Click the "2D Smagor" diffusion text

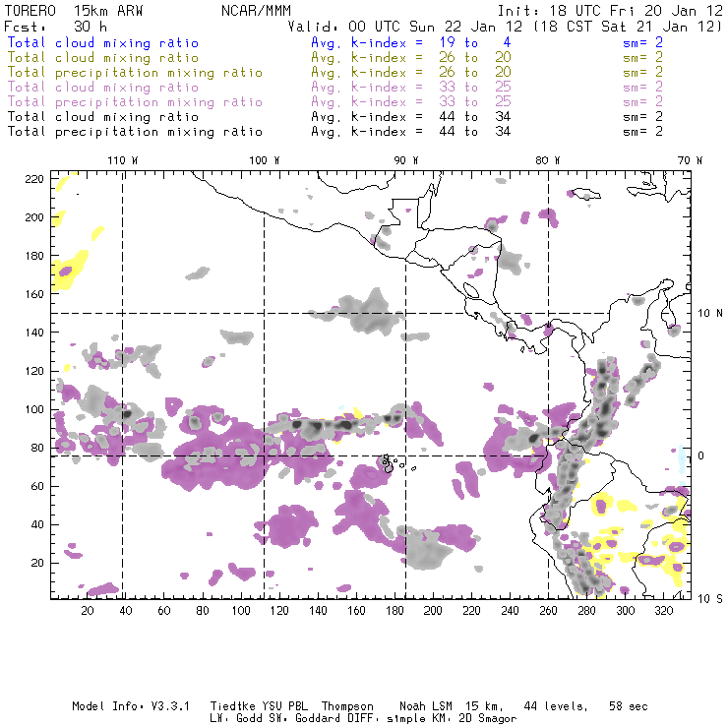(488, 719)
